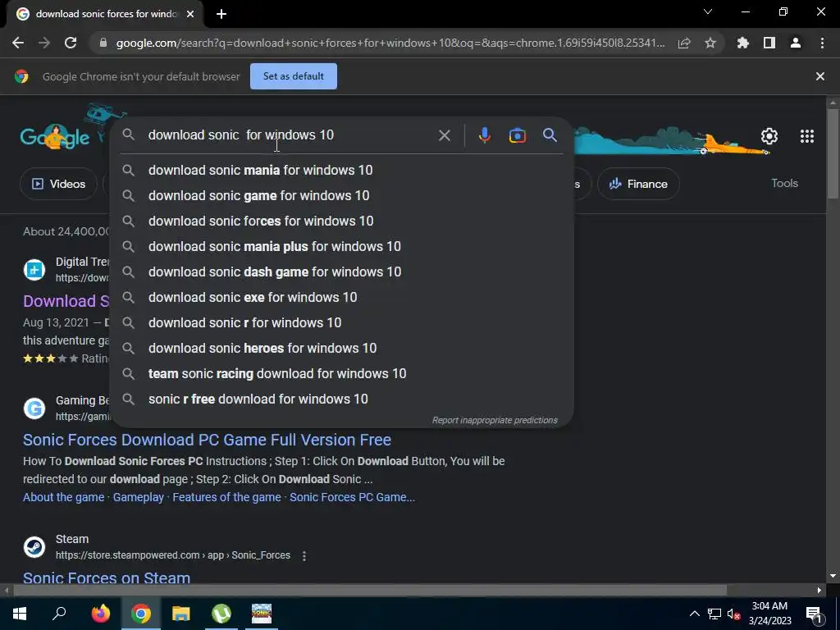Viewport: 840px width, 630px height.
Task: Pick suggestion team sonic racing download
Action: coord(341,373)
